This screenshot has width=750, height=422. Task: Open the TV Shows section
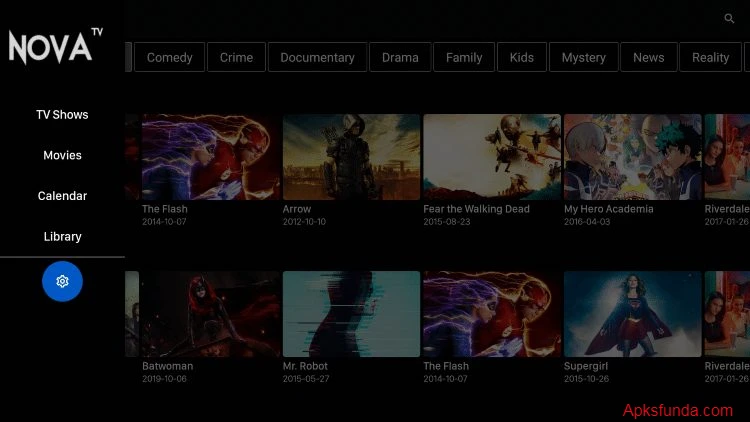(x=62, y=115)
